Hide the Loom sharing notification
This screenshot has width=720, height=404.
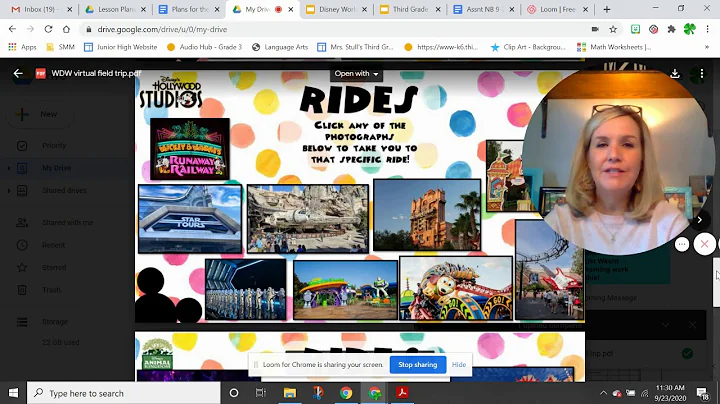(459, 365)
